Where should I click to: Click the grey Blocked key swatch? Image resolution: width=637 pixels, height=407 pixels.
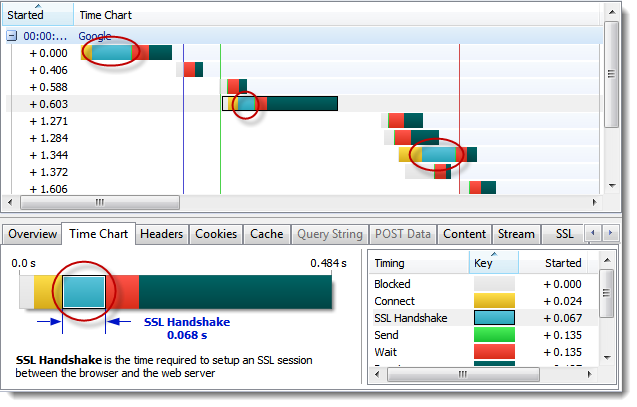tap(494, 284)
